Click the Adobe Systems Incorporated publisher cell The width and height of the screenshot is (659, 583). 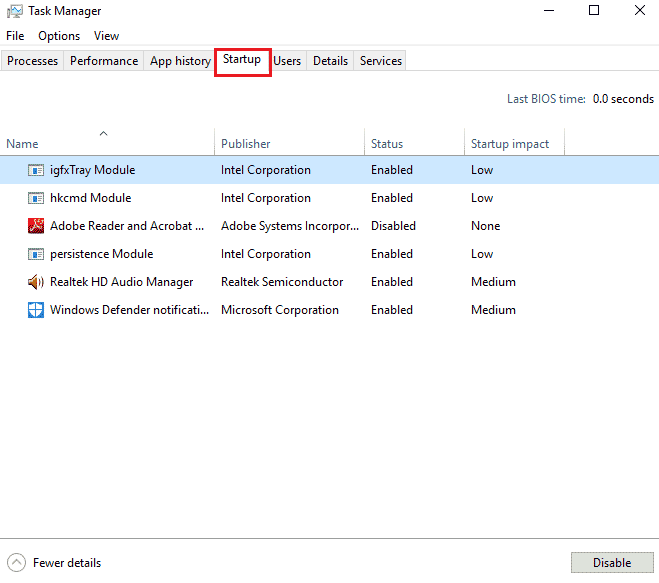(x=290, y=226)
